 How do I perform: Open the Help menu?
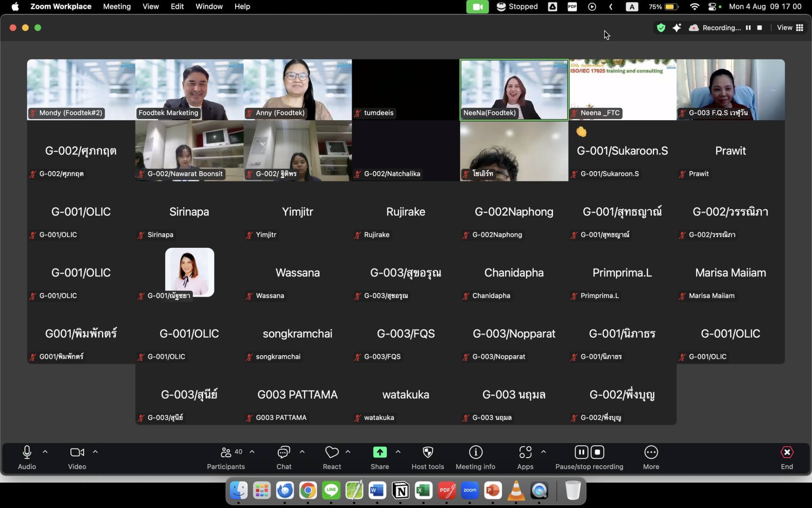pyautogui.click(x=242, y=6)
